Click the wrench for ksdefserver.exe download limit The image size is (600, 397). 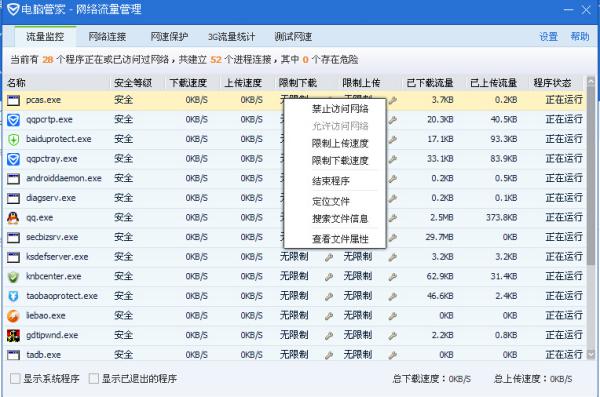click(328, 257)
